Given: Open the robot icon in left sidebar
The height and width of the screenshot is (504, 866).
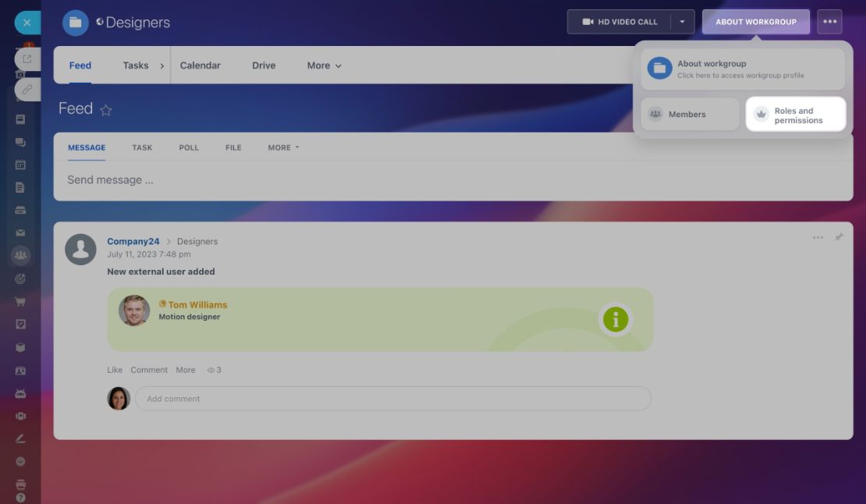Looking at the screenshot, I should (x=20, y=393).
